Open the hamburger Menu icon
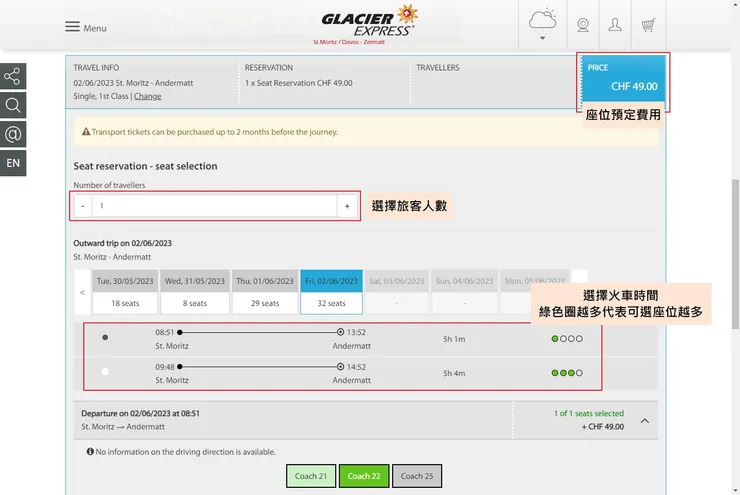740x495 pixels. click(x=72, y=26)
